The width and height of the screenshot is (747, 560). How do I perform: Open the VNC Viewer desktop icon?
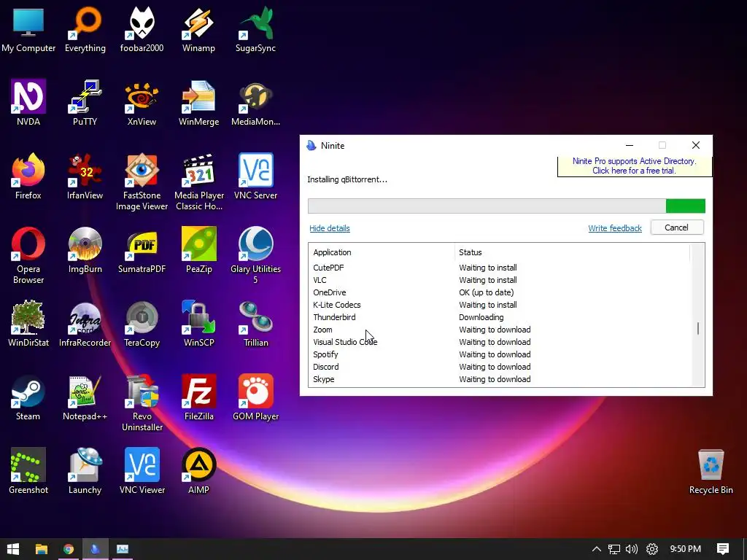point(142,472)
